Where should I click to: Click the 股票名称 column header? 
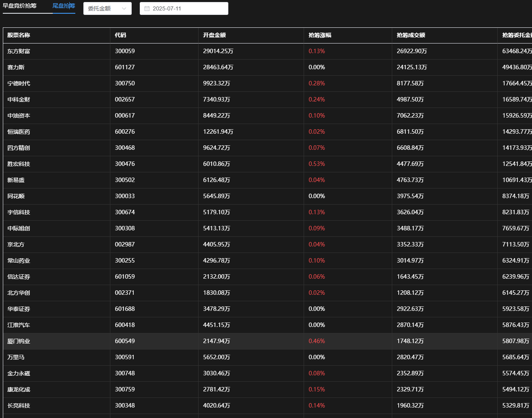[19, 35]
